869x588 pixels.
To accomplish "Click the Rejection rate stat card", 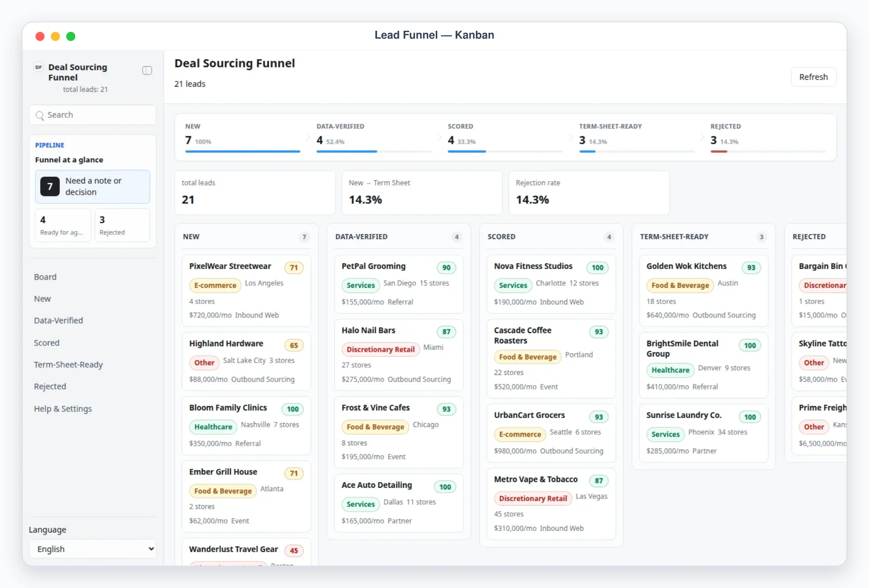I will coord(589,193).
